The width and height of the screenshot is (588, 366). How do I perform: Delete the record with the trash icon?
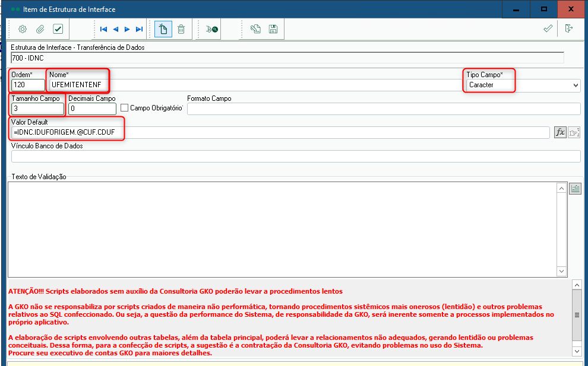click(x=181, y=29)
